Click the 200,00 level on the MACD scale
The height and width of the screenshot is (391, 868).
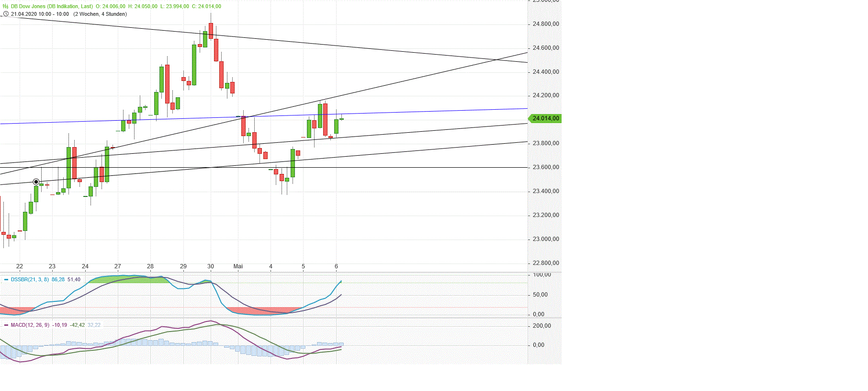pos(542,326)
